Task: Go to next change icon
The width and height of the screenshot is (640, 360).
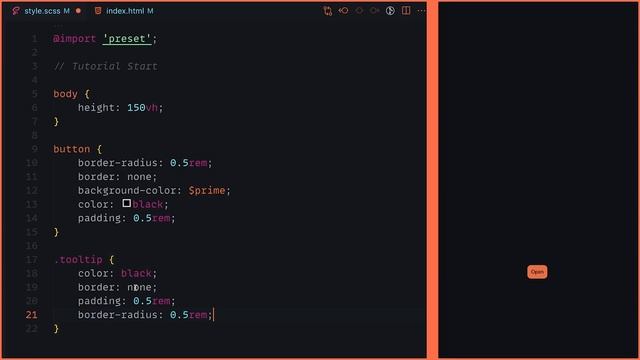Action: 374,11
